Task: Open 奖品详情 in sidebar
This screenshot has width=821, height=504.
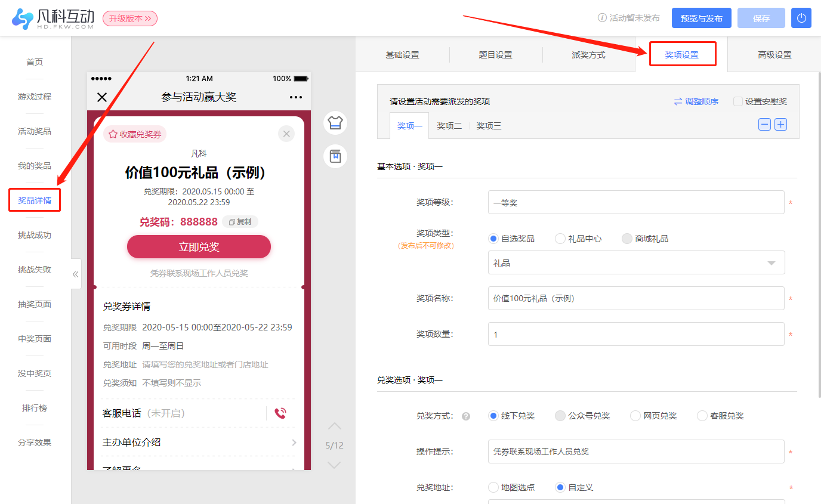Action: (35, 200)
